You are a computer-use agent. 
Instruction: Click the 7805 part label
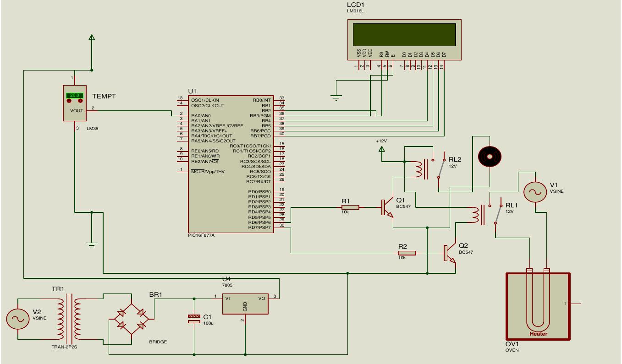pos(227,285)
